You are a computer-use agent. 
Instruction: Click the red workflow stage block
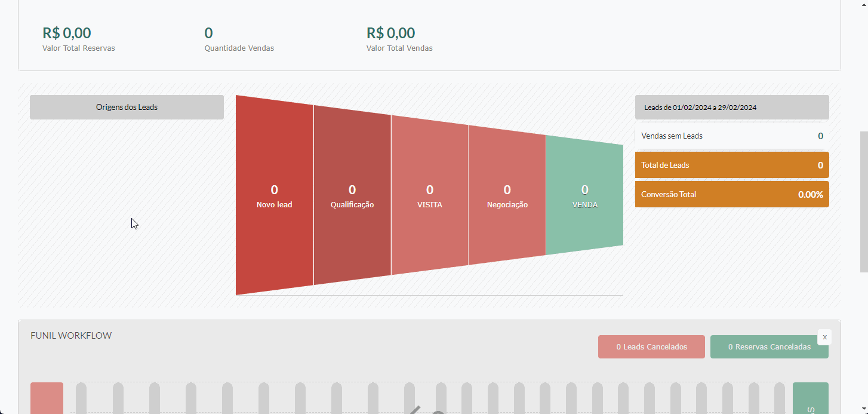click(47, 398)
